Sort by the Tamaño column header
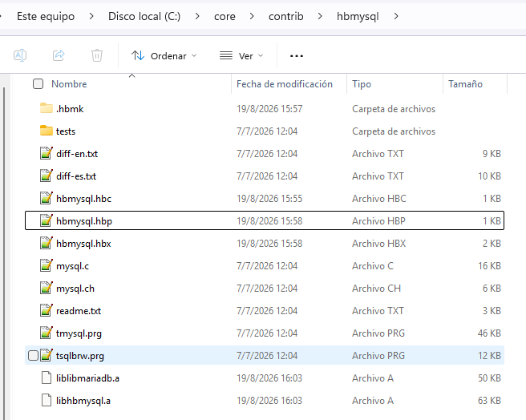 [465, 84]
